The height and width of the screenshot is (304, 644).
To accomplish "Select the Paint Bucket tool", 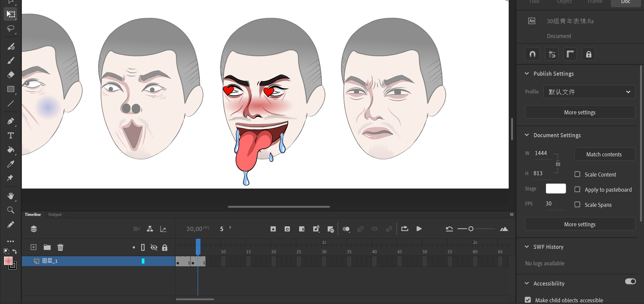I will pos(10,150).
